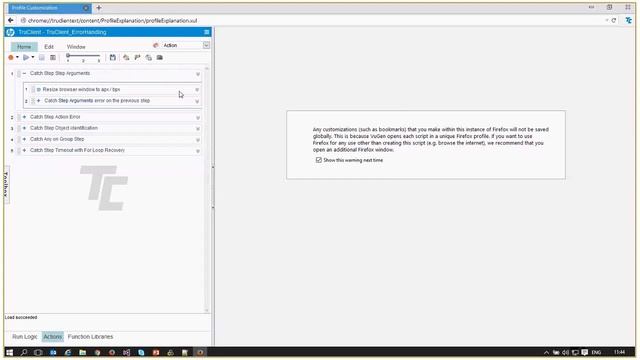Open chevron for Catch Step Action Error row

tap(198, 118)
